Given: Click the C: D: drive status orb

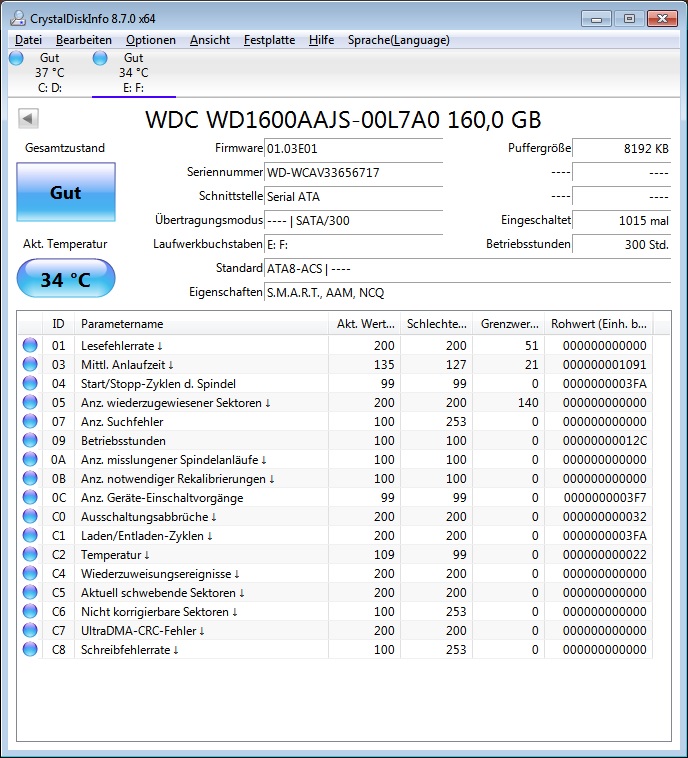Looking at the screenshot, I should [x=16, y=58].
